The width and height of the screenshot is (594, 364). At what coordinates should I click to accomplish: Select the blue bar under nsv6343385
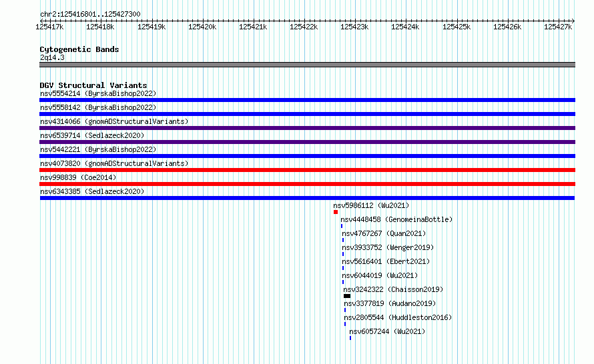(x=307, y=198)
